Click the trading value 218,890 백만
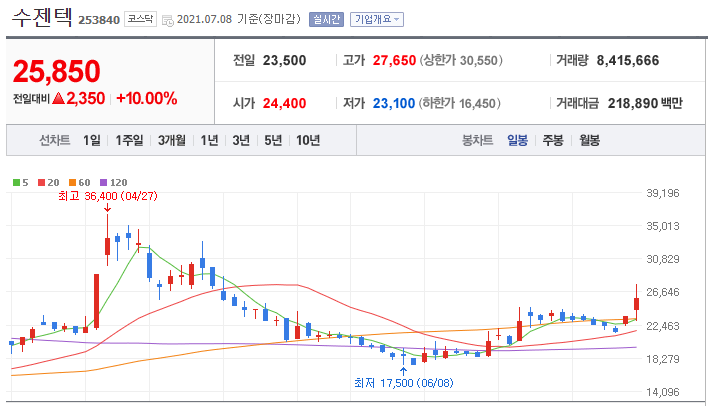708x406 pixels. tap(645, 103)
